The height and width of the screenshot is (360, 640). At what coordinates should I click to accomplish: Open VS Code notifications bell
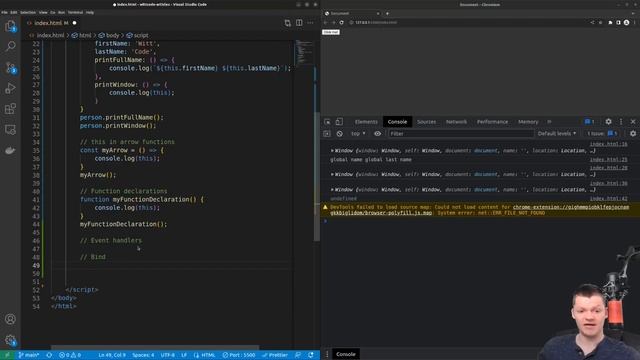(311, 355)
